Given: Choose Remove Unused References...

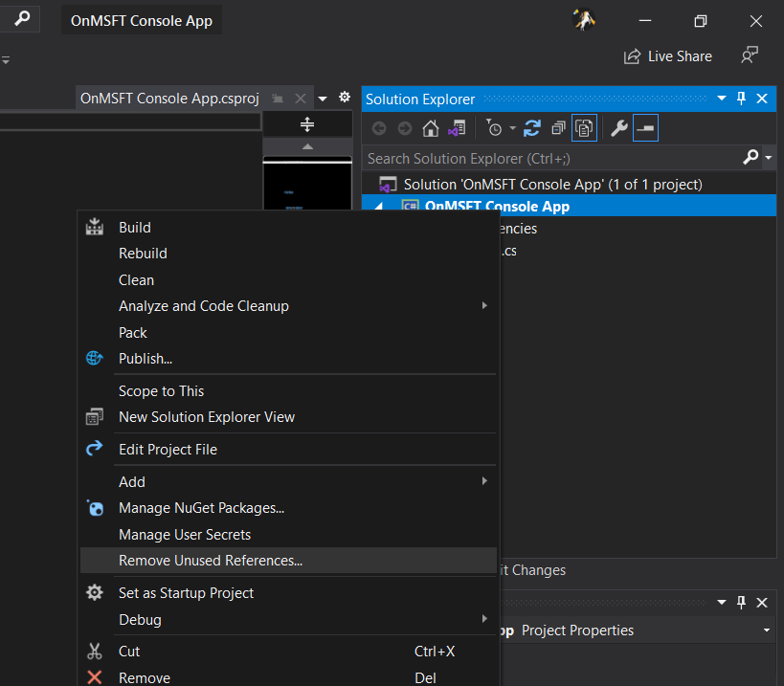Looking at the screenshot, I should [288, 560].
